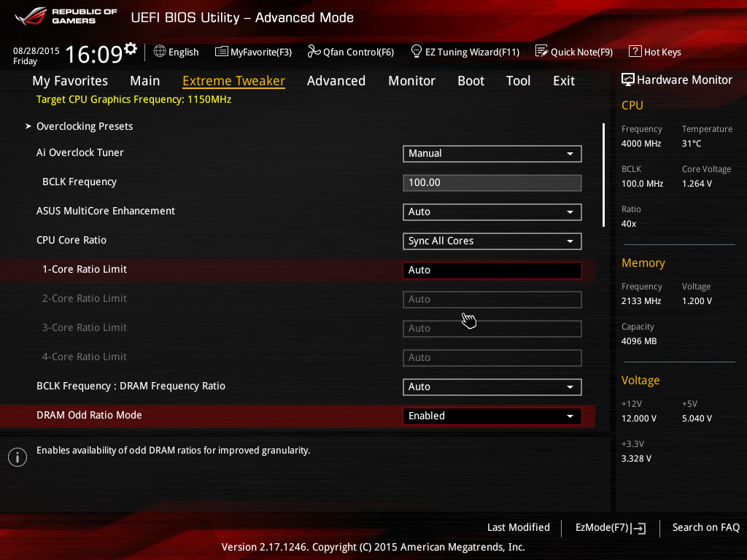Click the settings list scrollbar
The height and width of the screenshot is (560, 747).
(x=603, y=175)
